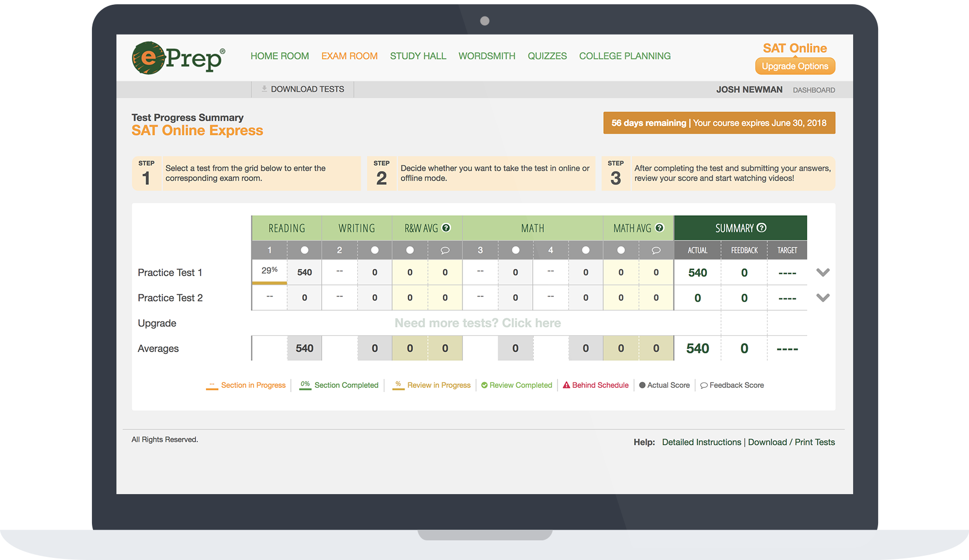969x560 pixels.
Task: Click the Download / Print Tests link
Action: click(x=791, y=442)
